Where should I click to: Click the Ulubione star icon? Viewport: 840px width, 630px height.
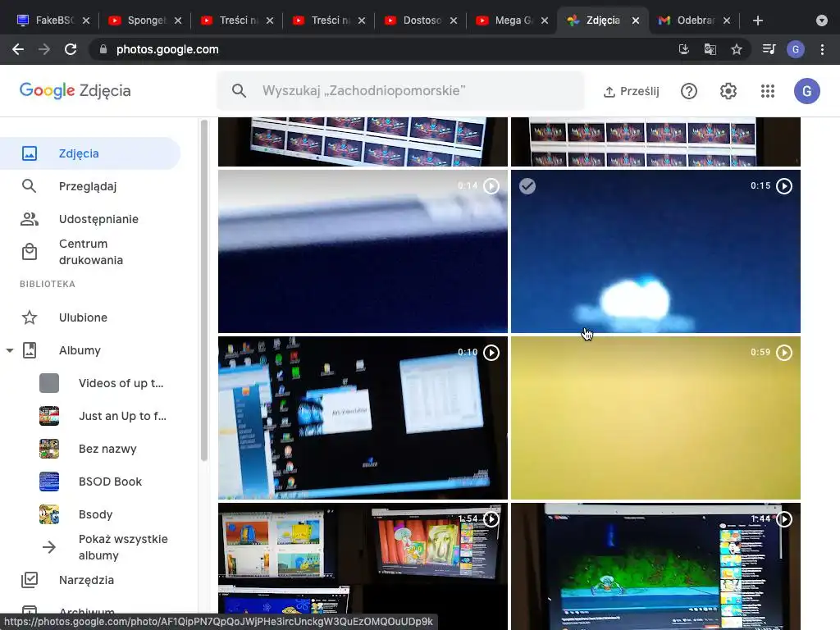click(30, 317)
